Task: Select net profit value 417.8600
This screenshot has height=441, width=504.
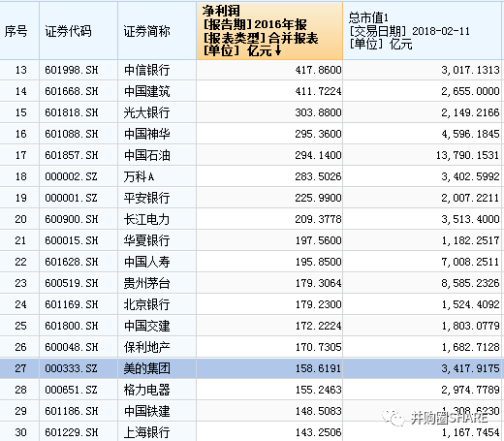Action: pos(269,70)
